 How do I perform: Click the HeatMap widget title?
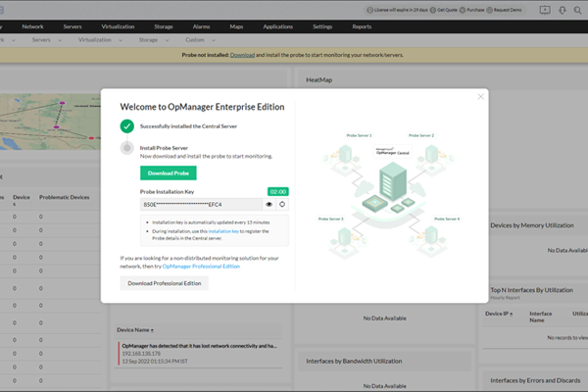pos(318,80)
